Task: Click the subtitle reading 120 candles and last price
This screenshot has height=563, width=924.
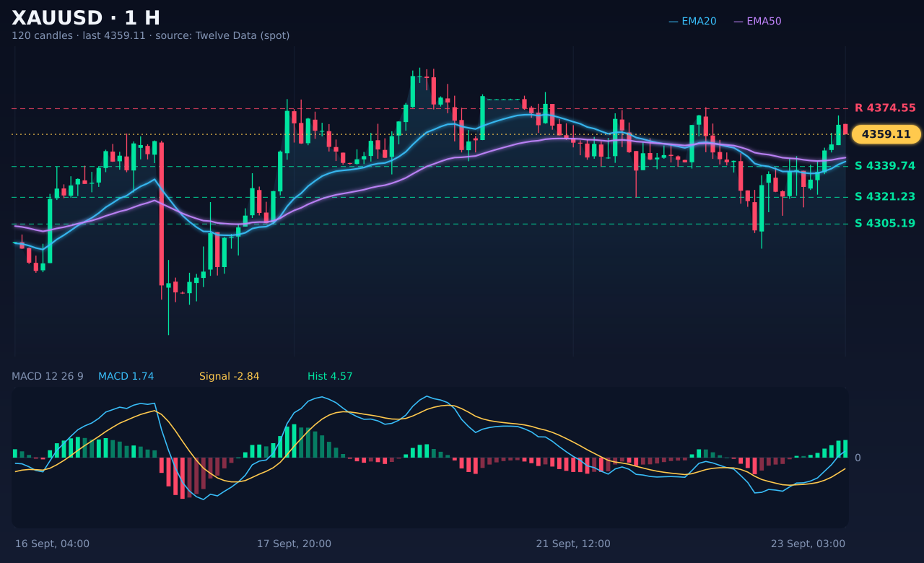Action: pyautogui.click(x=151, y=35)
